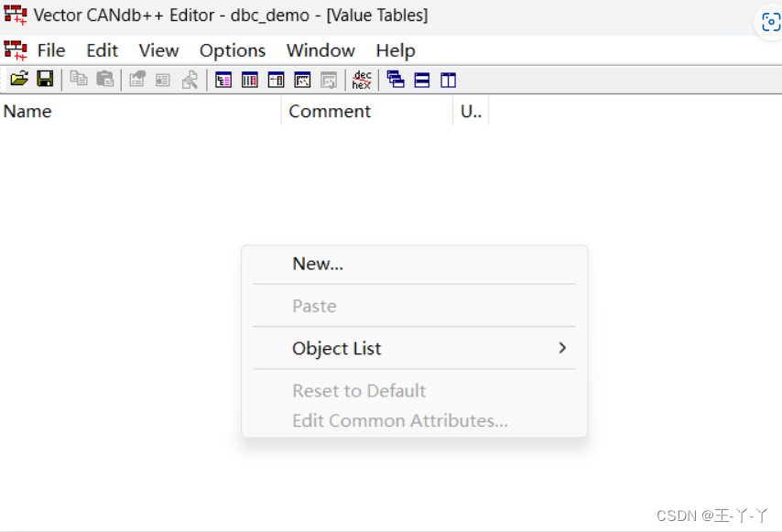The height and width of the screenshot is (532, 782).
Task: Click the grayed edit comment toolbar icon
Action: (x=137, y=80)
